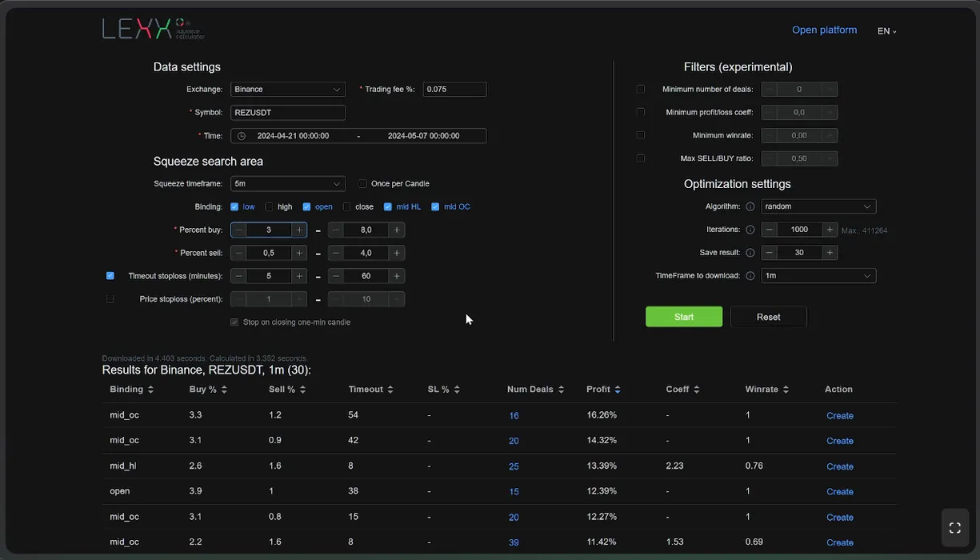Click the Trading fee 0.075 input field
The height and width of the screenshot is (560, 980).
[x=454, y=90]
